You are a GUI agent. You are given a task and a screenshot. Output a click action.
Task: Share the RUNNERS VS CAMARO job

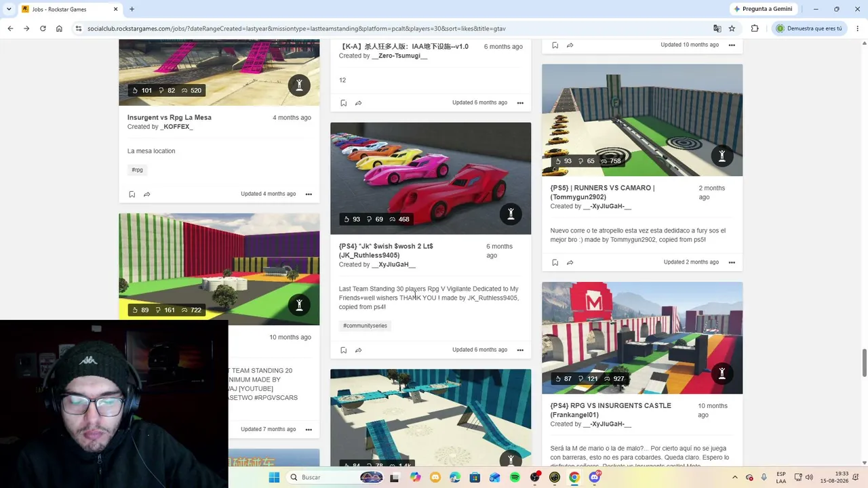tap(570, 262)
